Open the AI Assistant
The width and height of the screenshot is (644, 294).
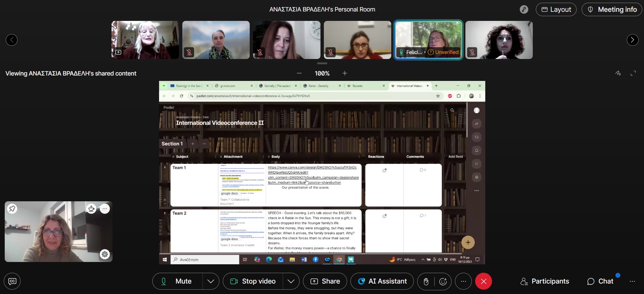[382, 281]
